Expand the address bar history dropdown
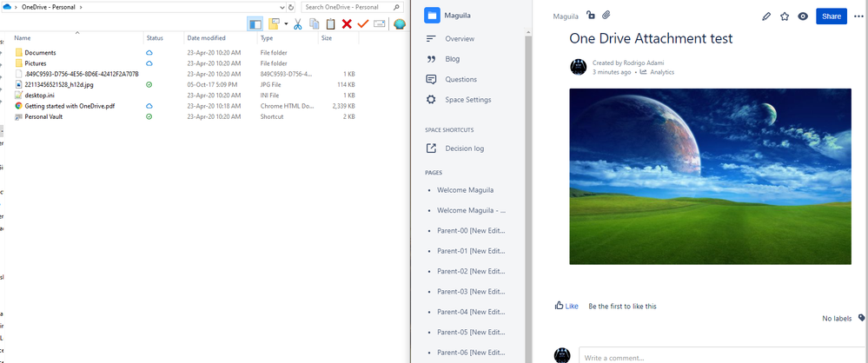This screenshot has height=363, width=868. [283, 7]
